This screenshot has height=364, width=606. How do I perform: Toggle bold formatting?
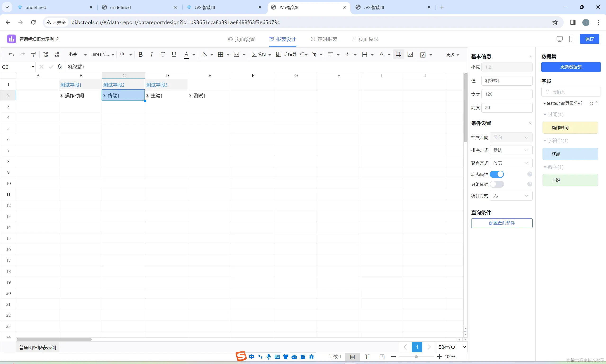click(x=140, y=54)
